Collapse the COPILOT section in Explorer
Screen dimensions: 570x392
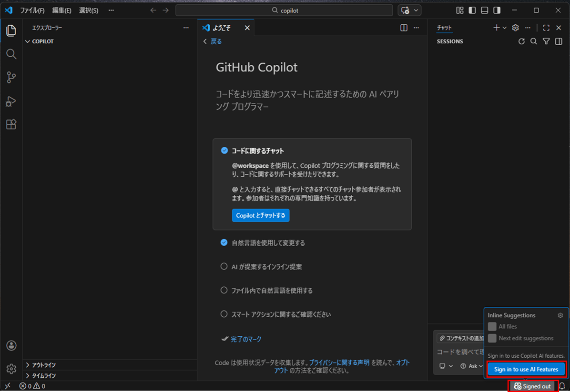tap(28, 41)
